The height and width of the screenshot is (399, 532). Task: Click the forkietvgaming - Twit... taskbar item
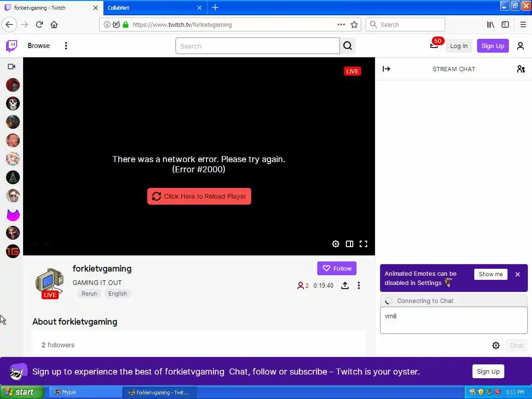pyautogui.click(x=159, y=392)
